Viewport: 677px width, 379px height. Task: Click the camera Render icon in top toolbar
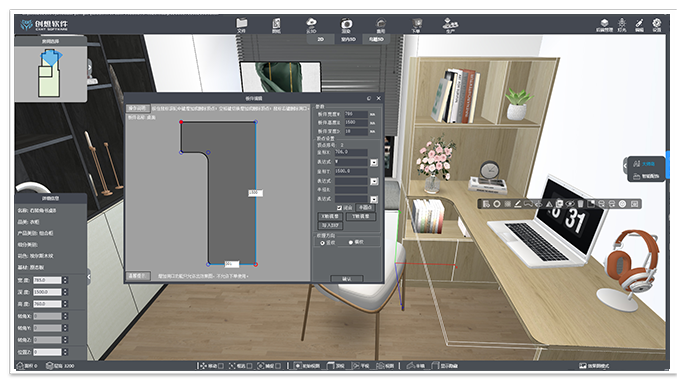coord(346,25)
